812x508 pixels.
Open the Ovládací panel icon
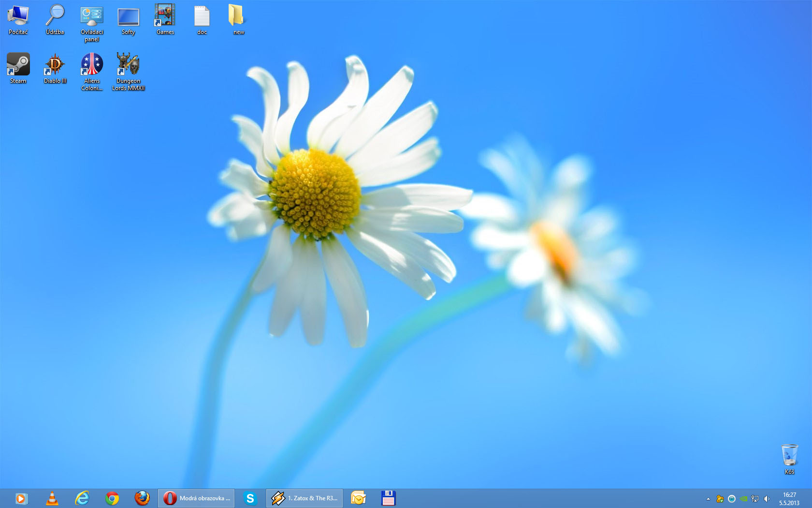pyautogui.click(x=92, y=23)
